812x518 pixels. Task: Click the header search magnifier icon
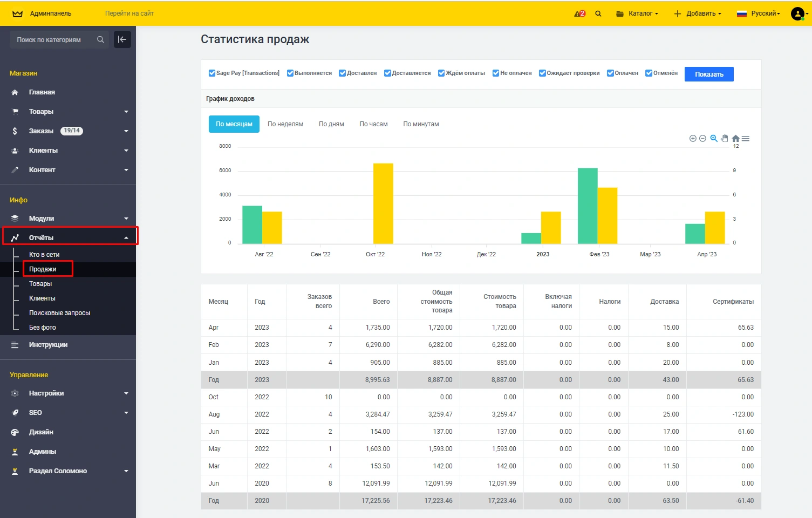pyautogui.click(x=598, y=13)
